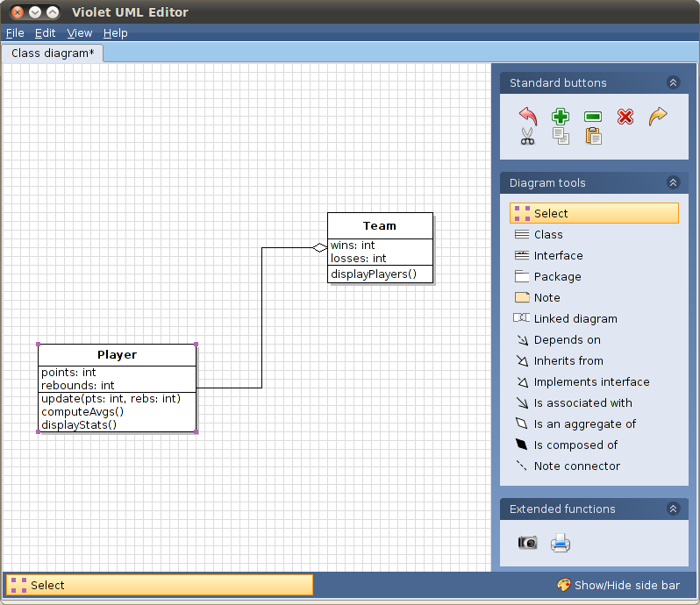Viewport: 700px width, 605px height.
Task: Toggle the Show/Hide side bar button
Action: (618, 585)
